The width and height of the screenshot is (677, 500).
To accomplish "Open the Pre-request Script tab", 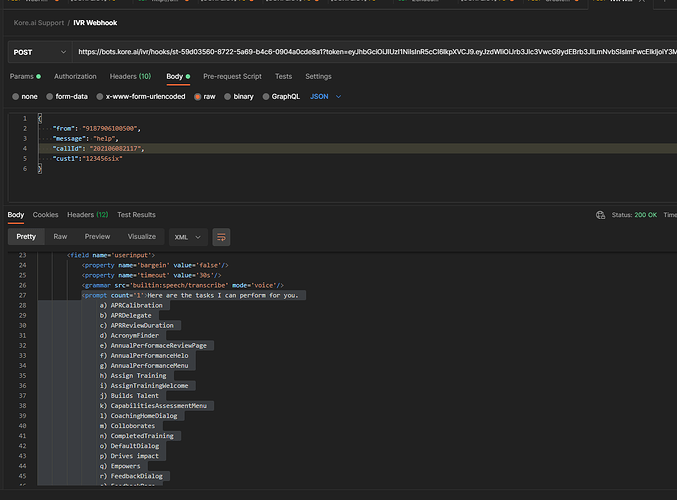I will click(x=232, y=76).
